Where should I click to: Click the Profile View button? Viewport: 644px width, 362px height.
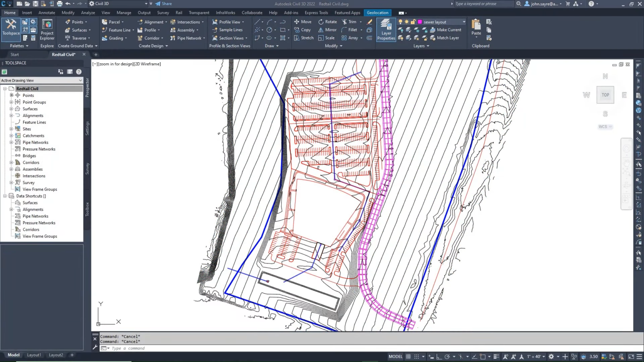[x=228, y=22]
